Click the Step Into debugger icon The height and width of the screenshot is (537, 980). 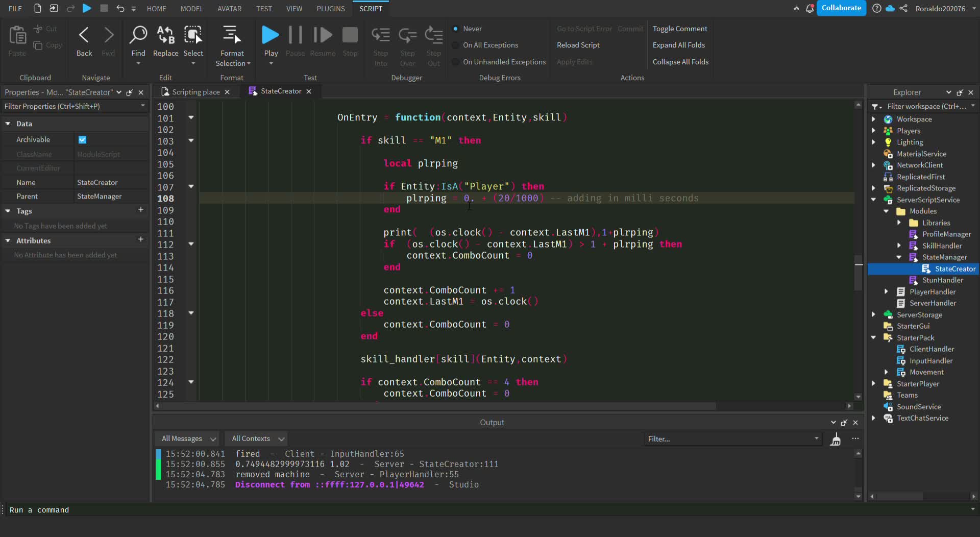point(381,35)
